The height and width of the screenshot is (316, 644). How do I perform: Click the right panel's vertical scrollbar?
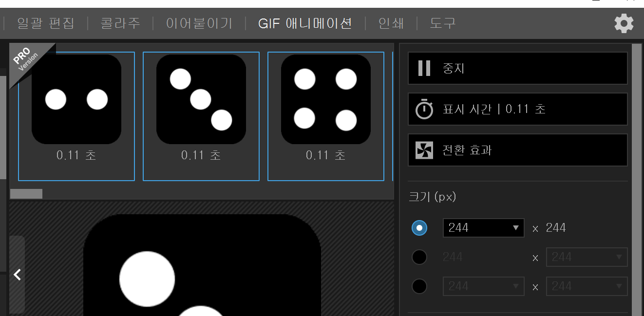pos(637,180)
